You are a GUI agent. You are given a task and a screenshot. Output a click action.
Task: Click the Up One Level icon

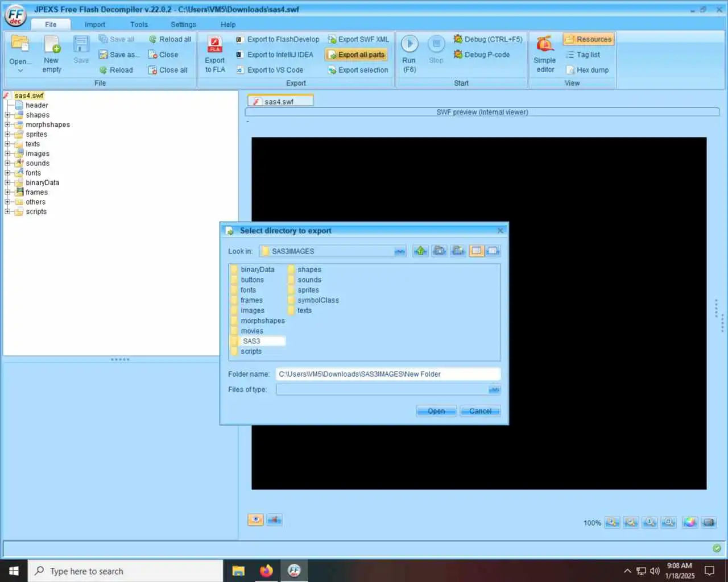click(x=421, y=251)
